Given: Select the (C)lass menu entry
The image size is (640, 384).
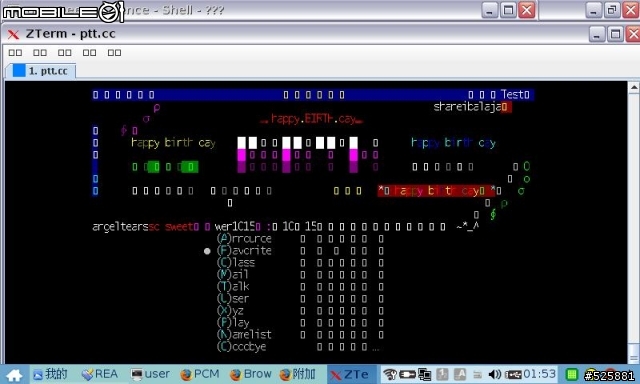Looking at the screenshot, I should (236, 262).
